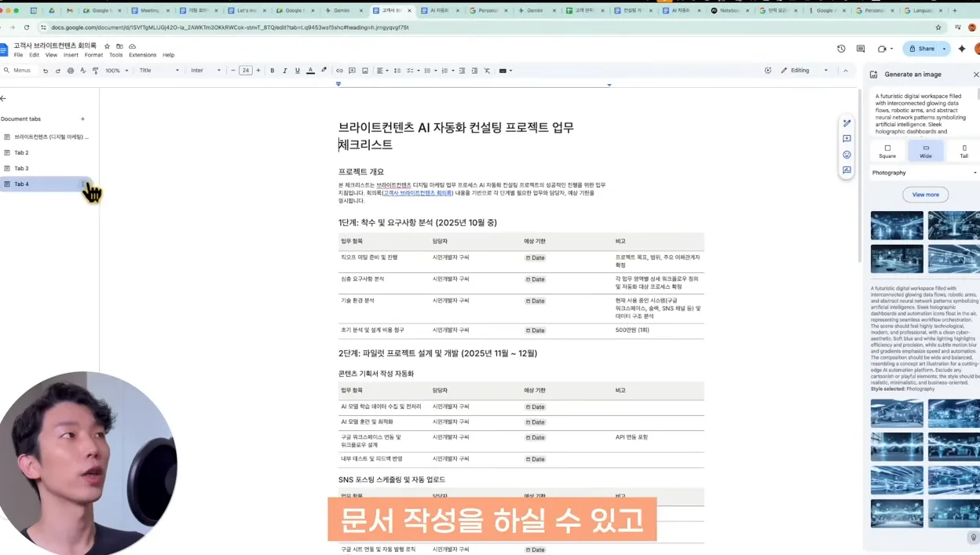This screenshot has width=980, height=555.
Task: Open the Format menu
Action: click(x=93, y=55)
